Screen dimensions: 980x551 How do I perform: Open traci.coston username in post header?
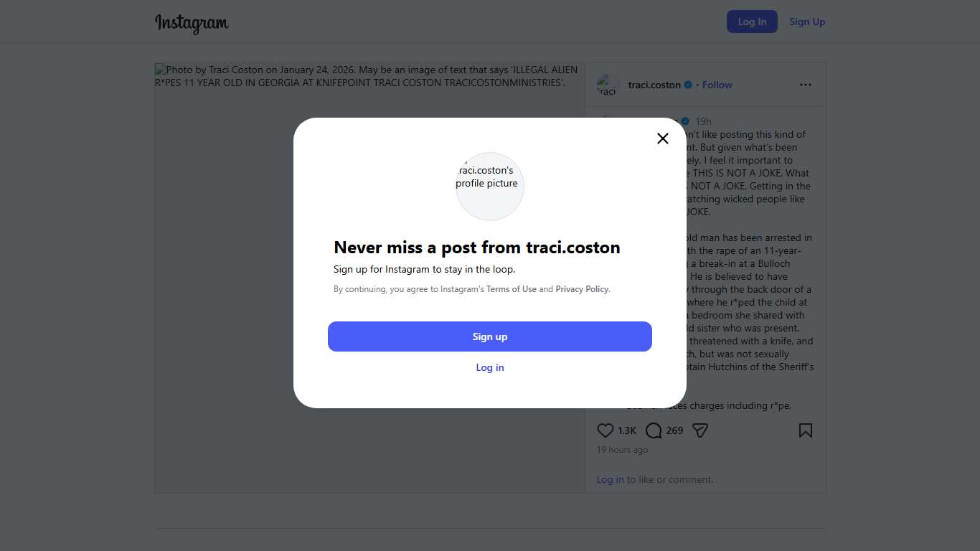(654, 85)
